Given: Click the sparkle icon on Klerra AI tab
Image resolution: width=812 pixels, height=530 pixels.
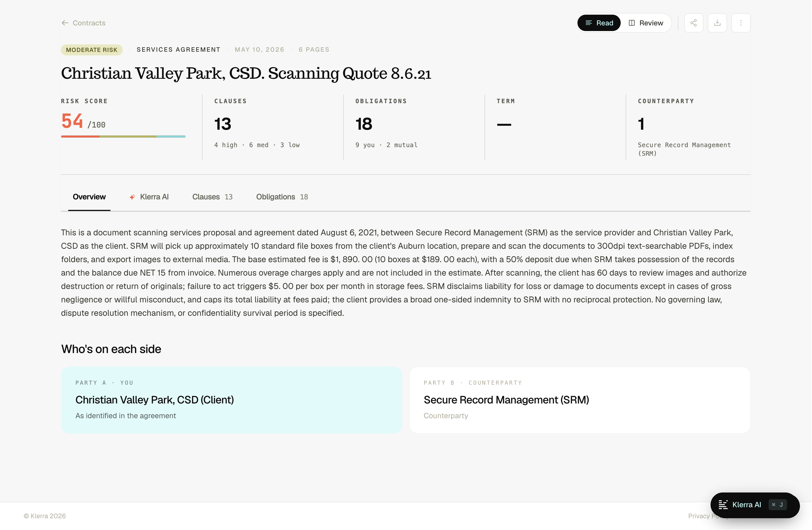Looking at the screenshot, I should click(x=132, y=197).
